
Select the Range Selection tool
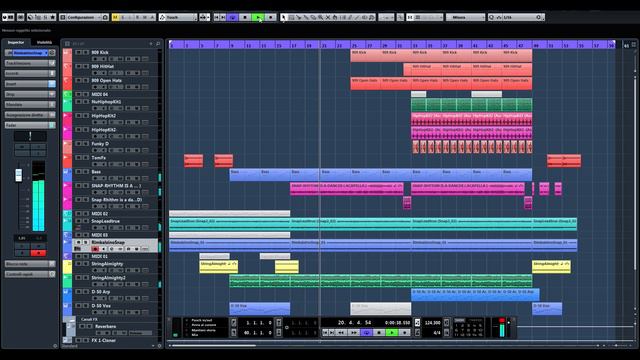[291, 17]
